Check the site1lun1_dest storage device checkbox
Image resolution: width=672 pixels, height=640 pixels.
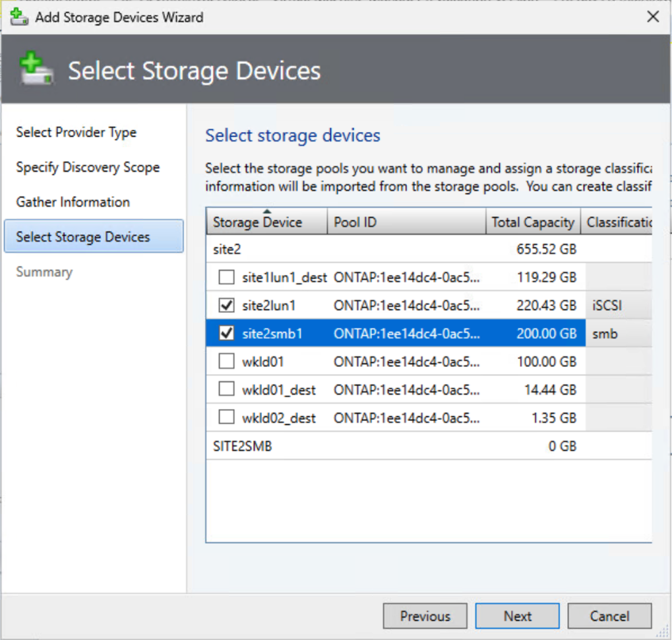click(x=226, y=278)
